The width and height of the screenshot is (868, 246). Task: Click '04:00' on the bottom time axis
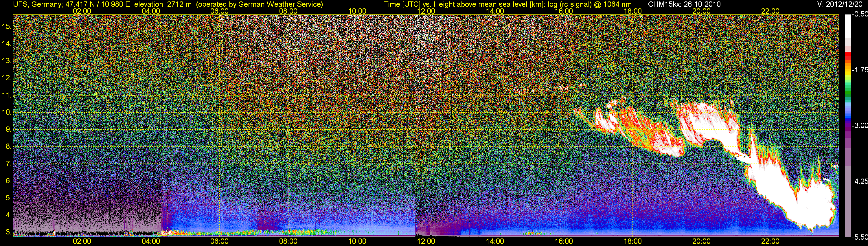point(151,241)
